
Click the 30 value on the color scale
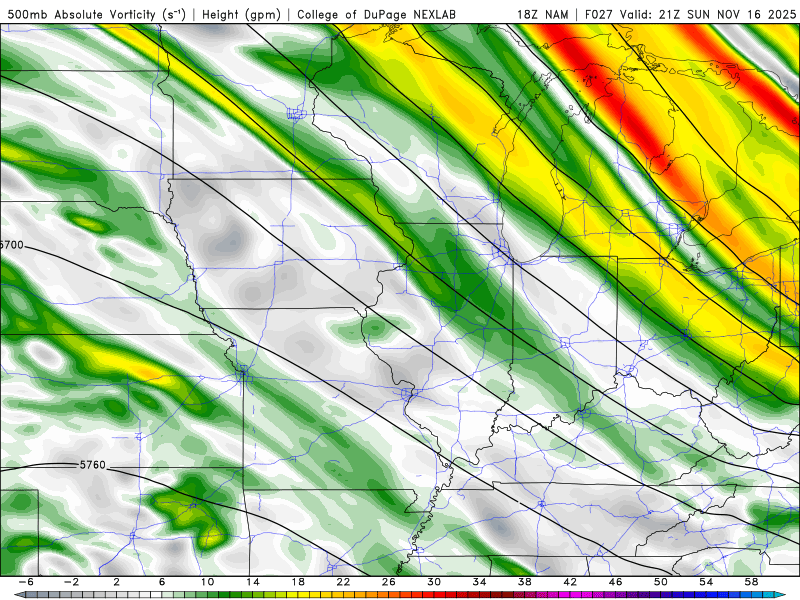point(434,582)
